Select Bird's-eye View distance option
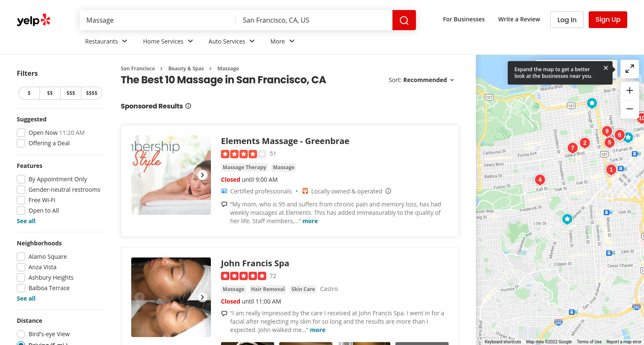 click(21, 334)
